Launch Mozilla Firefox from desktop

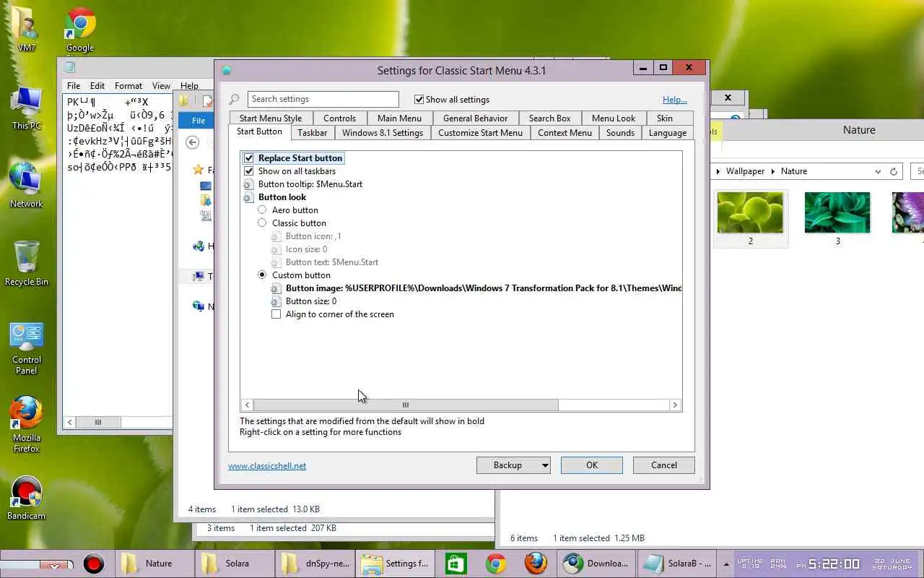[27, 425]
